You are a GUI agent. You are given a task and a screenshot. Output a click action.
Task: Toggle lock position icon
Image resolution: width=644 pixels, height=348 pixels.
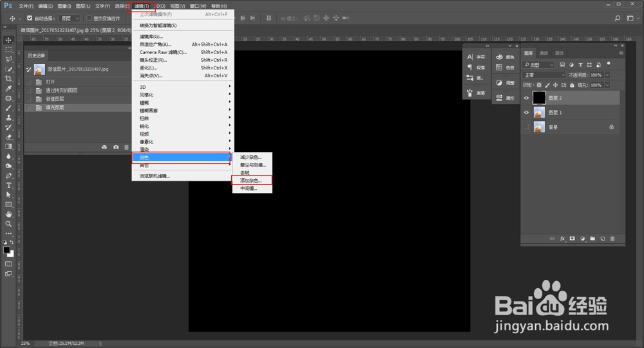pyautogui.click(x=555, y=85)
